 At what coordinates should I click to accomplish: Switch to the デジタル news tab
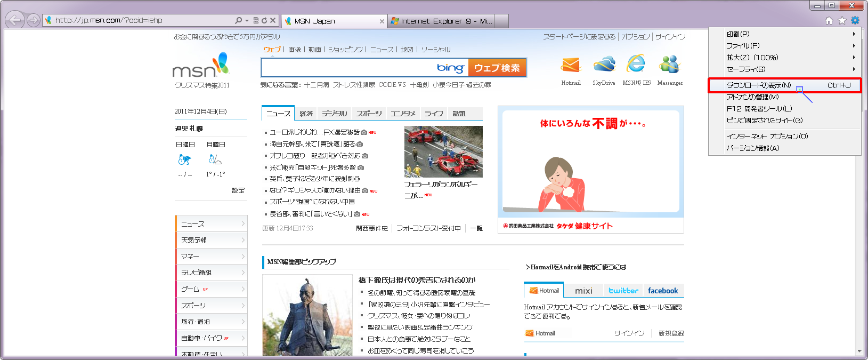pos(334,114)
